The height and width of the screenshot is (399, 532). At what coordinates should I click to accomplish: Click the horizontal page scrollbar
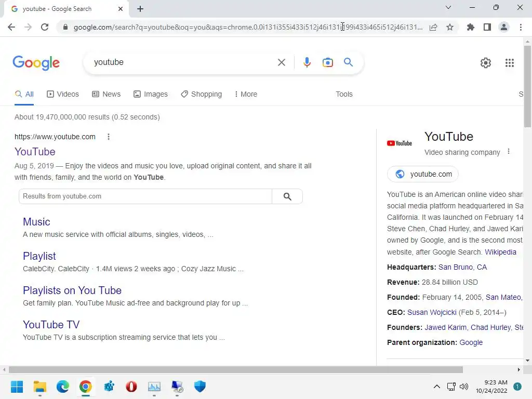(236, 369)
